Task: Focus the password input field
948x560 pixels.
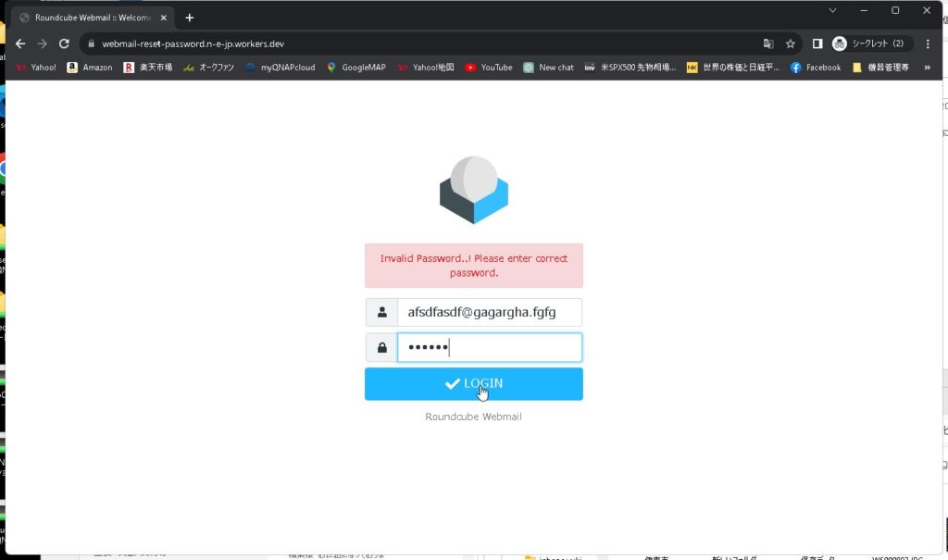Action: tap(489, 348)
